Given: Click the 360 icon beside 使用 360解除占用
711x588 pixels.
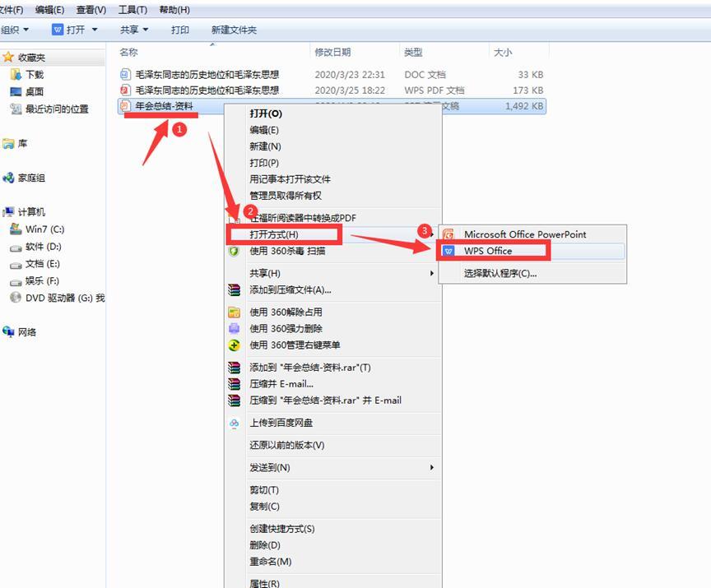Looking at the screenshot, I should click(234, 313).
